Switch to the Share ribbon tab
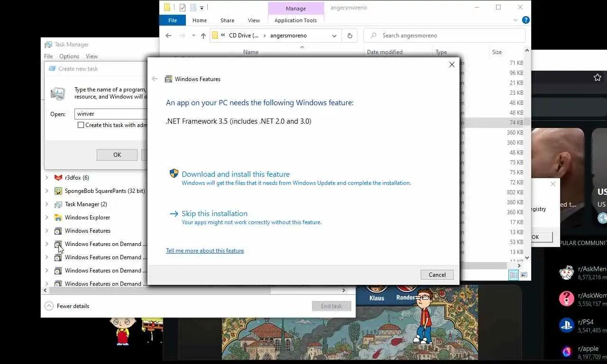607x364 pixels. (227, 20)
